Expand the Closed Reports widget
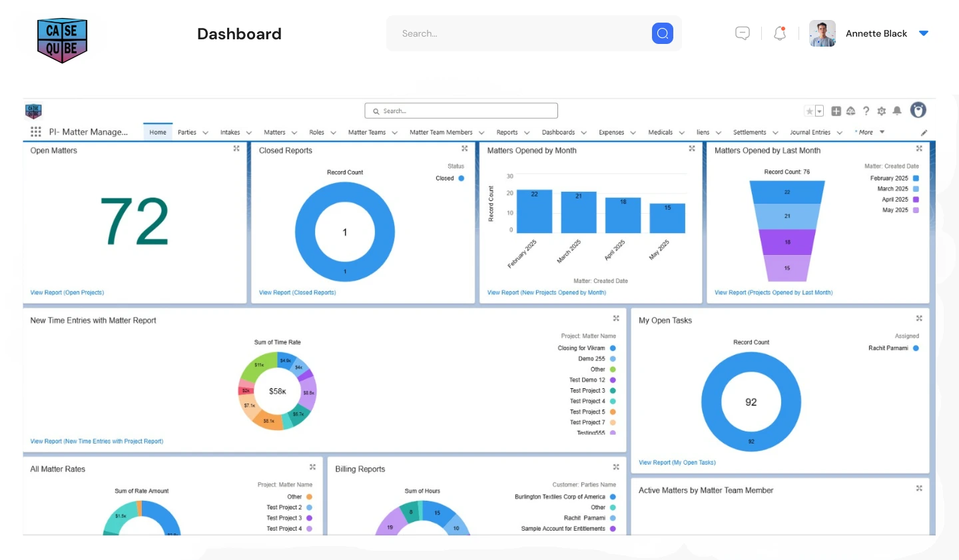Image resolution: width=959 pixels, height=560 pixels. coord(465,148)
